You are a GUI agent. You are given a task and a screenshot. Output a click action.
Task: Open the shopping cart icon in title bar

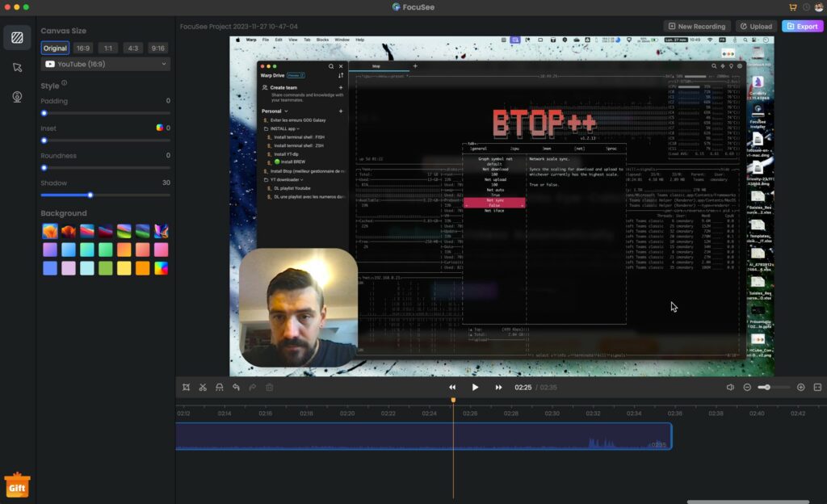793,6
